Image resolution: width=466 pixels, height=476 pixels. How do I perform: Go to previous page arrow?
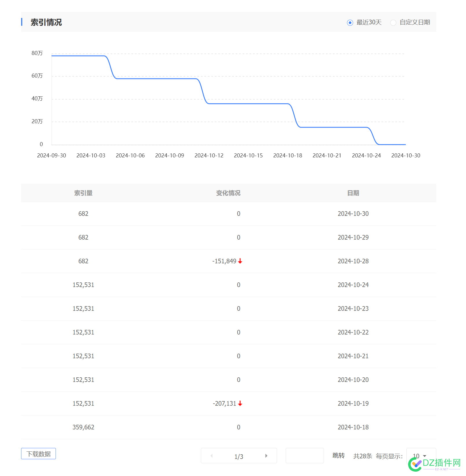212,456
